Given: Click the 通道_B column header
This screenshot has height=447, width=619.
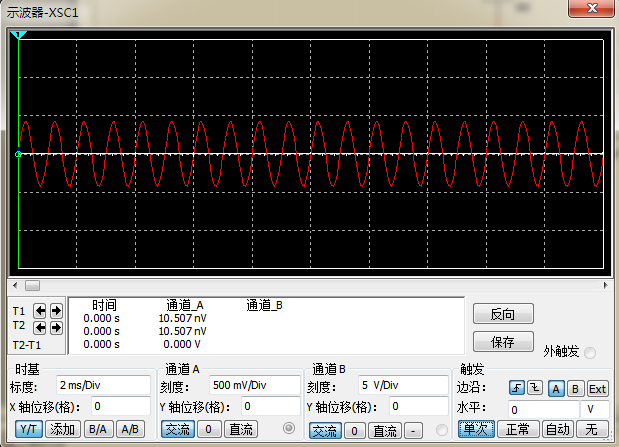Looking at the screenshot, I should coord(264,305).
